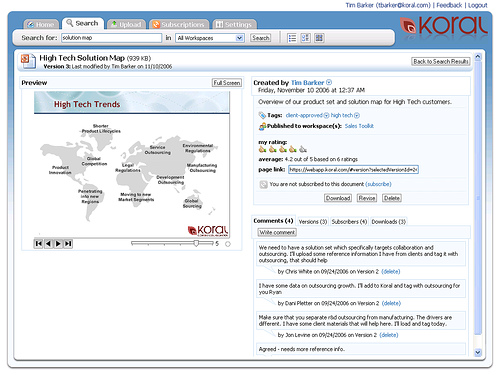Click the high tech tag
The width and height of the screenshot is (500, 375).
click(x=342, y=115)
